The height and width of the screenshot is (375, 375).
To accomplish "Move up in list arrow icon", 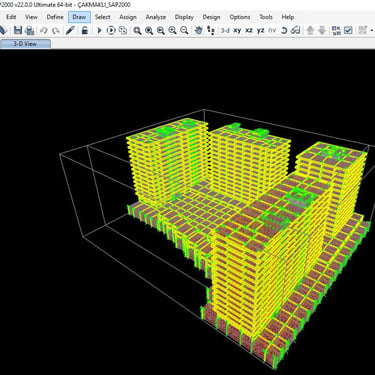I will tap(310, 30).
